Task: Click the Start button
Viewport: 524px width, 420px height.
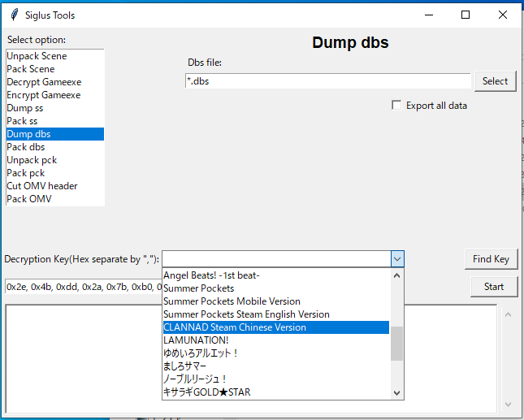Action: click(x=494, y=287)
